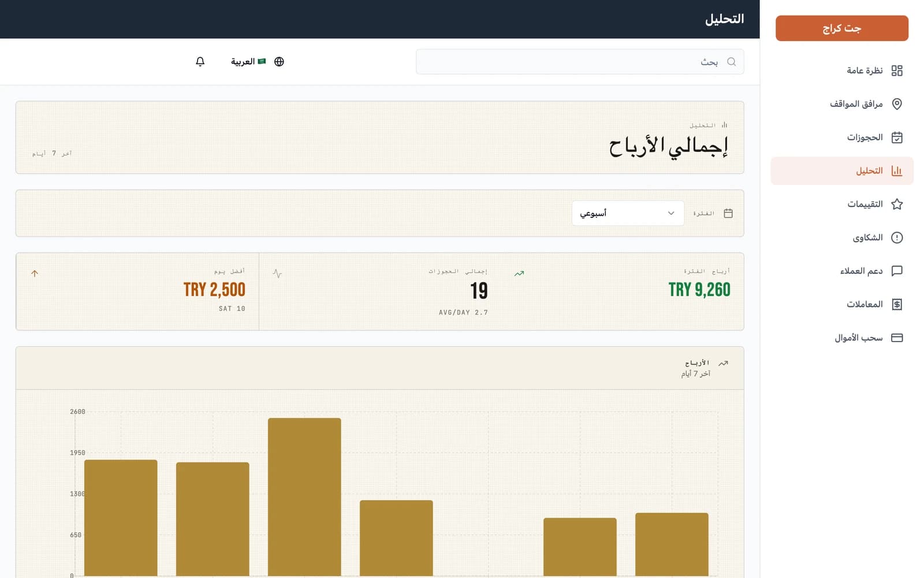Click the total bookings number 19
This screenshot has height=578, width=924.
479,291
